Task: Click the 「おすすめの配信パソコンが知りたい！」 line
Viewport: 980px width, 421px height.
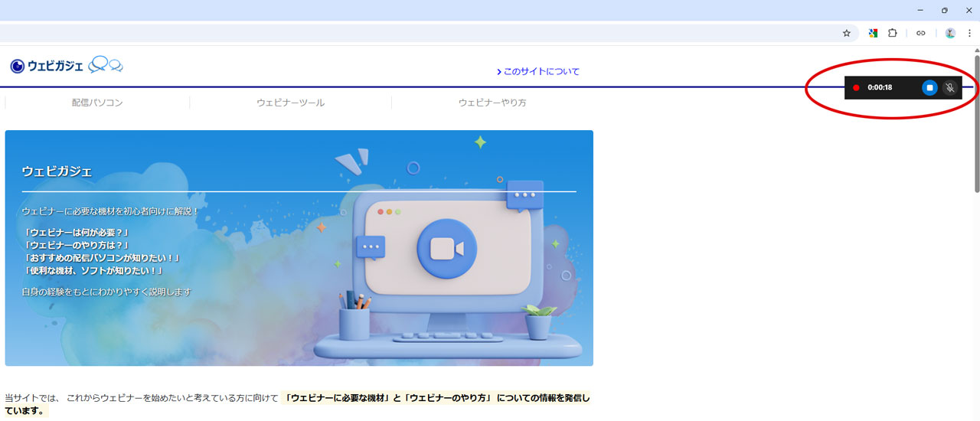Action: coord(102,258)
